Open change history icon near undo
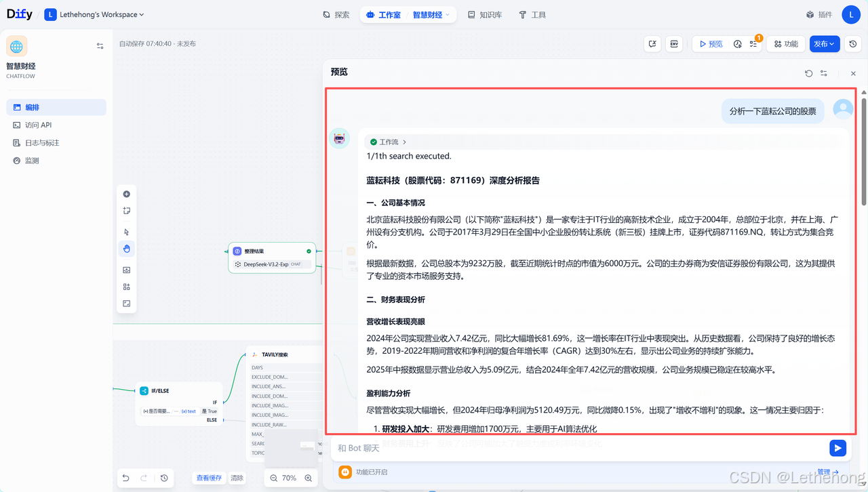The image size is (868, 492). point(164,478)
